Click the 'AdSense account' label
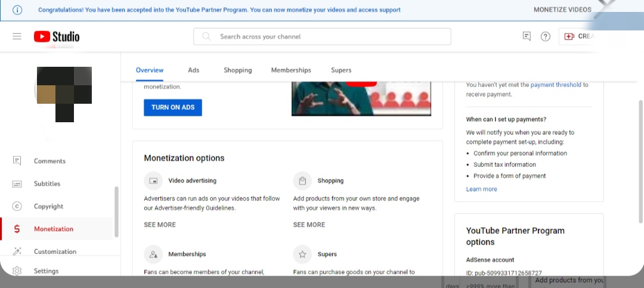This screenshot has width=644, height=288. pos(490,260)
